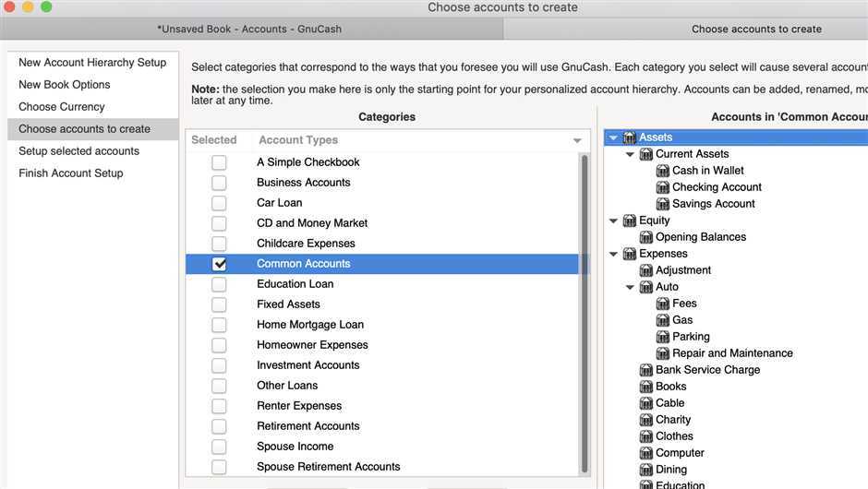Select Choose accounts to create sidebar step
Image resolution: width=868 pixels, height=489 pixels.
click(93, 129)
